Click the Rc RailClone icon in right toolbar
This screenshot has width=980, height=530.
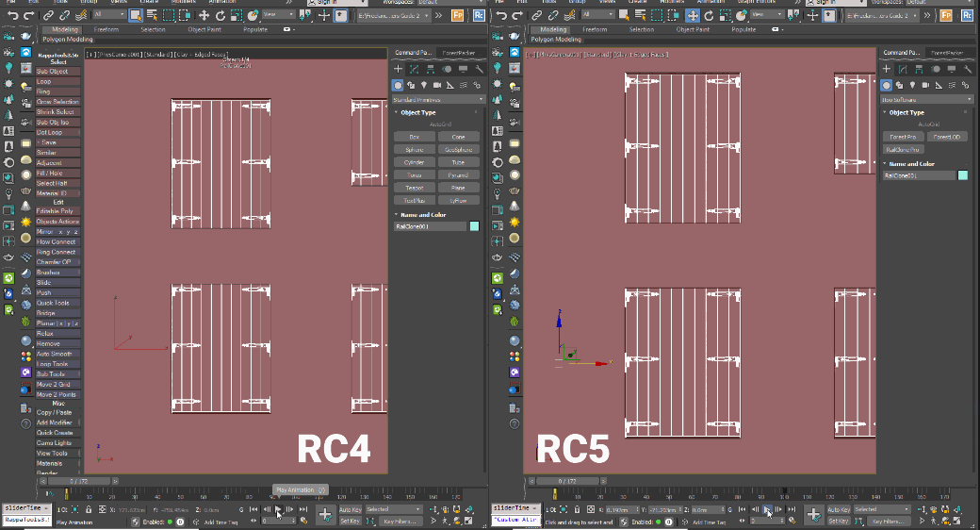click(969, 15)
